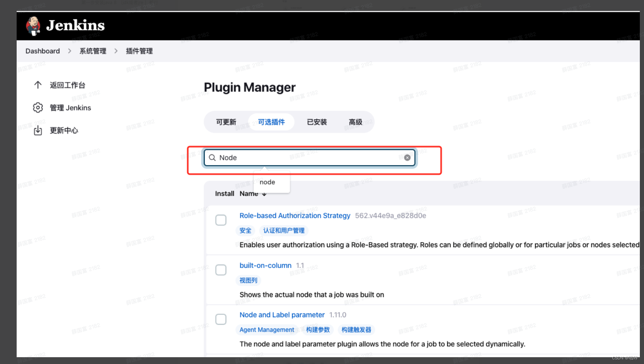This screenshot has width=644, height=364.
Task: Go to Dashboard breadcrumb
Action: [43, 51]
